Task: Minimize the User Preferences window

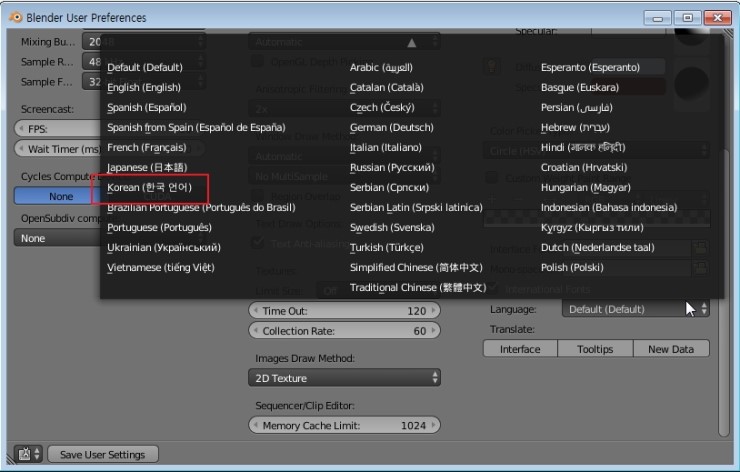Action: click(x=658, y=18)
